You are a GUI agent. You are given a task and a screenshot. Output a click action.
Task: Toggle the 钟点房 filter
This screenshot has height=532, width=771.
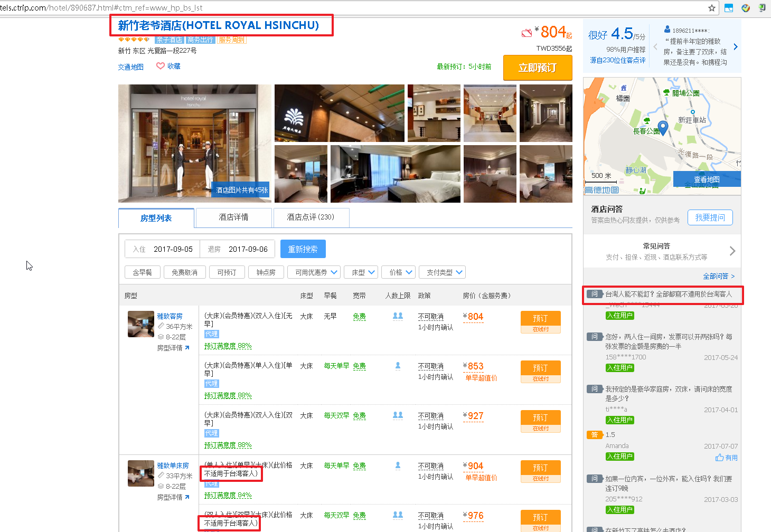pos(266,272)
